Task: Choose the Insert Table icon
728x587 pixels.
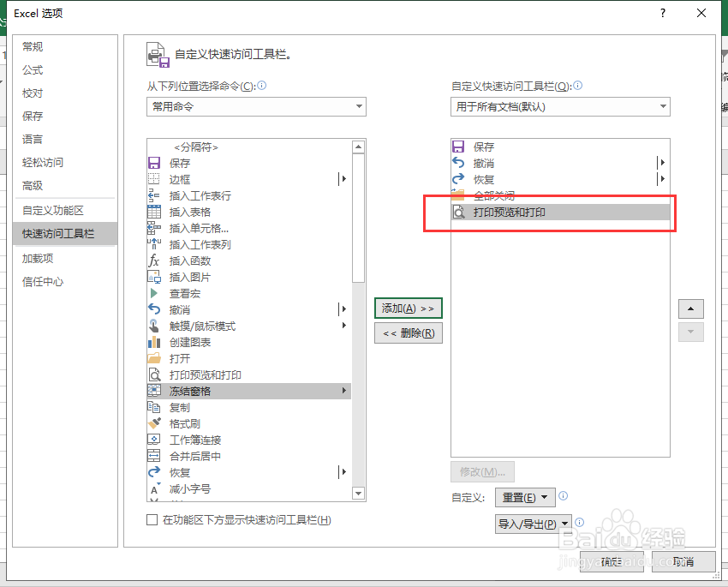Action: 153,212
